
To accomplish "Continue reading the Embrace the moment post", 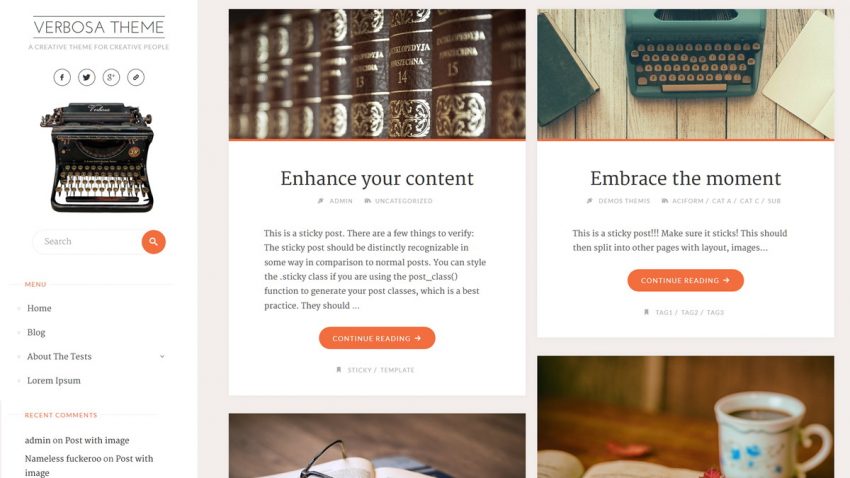I will (x=685, y=281).
